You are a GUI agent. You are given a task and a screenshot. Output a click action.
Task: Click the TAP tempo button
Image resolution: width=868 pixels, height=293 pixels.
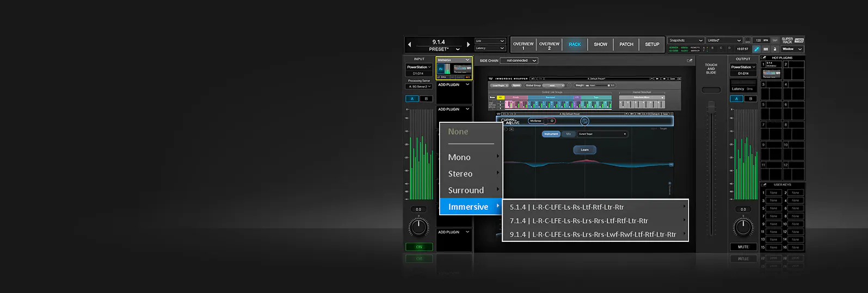(x=775, y=40)
